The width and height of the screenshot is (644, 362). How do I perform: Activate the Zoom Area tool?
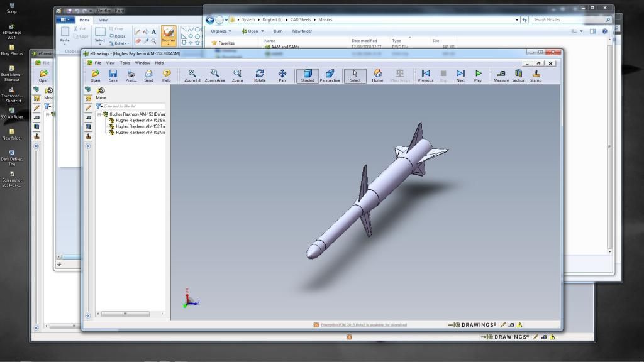pos(214,76)
